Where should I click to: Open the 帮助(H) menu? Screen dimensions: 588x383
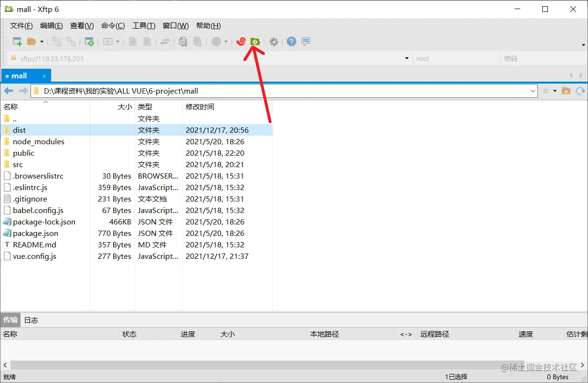209,26
